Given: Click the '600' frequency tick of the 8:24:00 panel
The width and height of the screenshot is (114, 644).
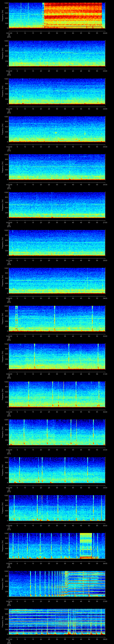Looking at the screenshot, I should [x=7, y=127].
